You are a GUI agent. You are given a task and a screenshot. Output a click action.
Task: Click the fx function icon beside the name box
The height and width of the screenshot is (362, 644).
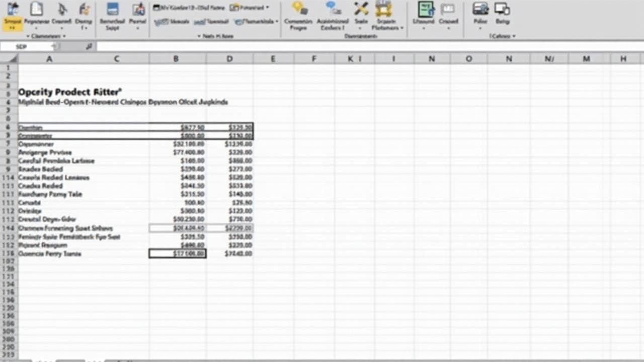click(89, 46)
